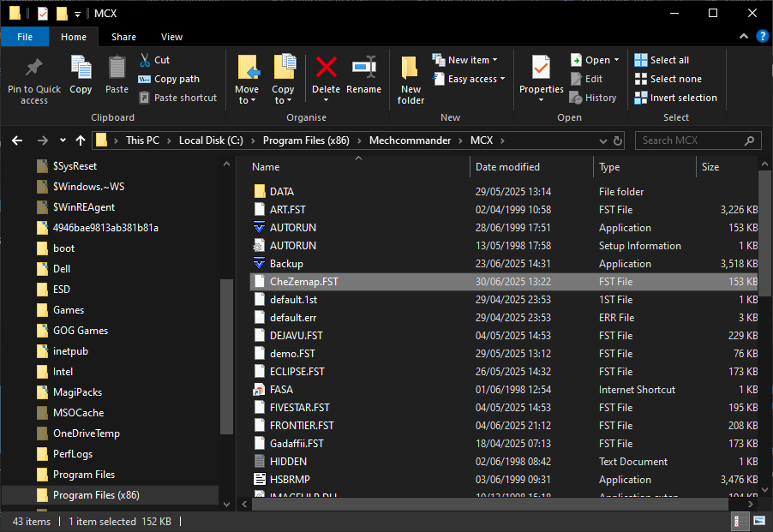Click the red Delete icon
Viewport: 773px width, 532px height.
(x=326, y=69)
